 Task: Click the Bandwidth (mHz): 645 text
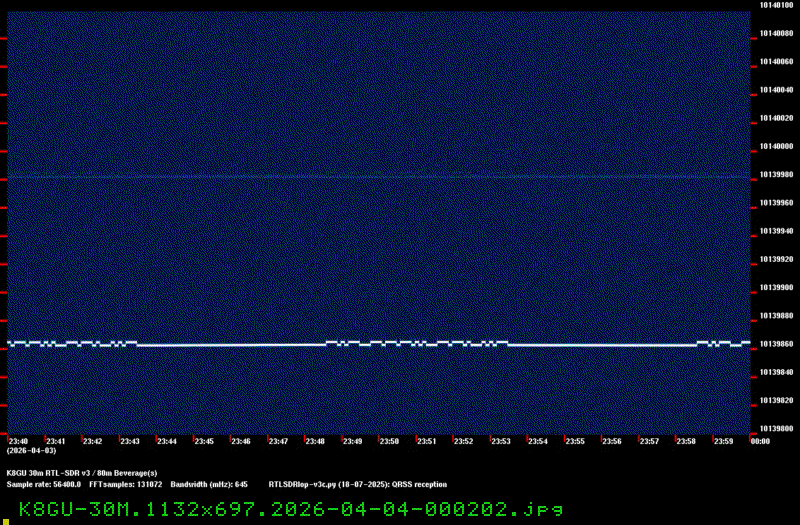(x=209, y=485)
